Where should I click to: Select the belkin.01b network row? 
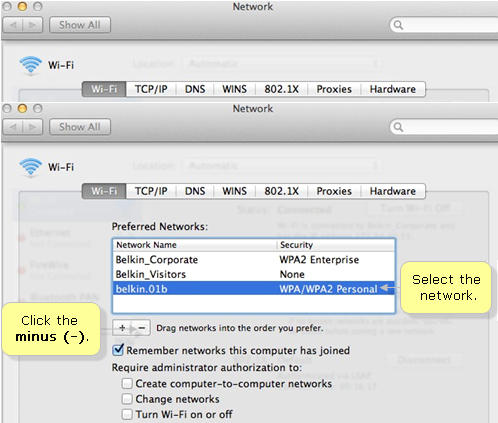(x=254, y=288)
